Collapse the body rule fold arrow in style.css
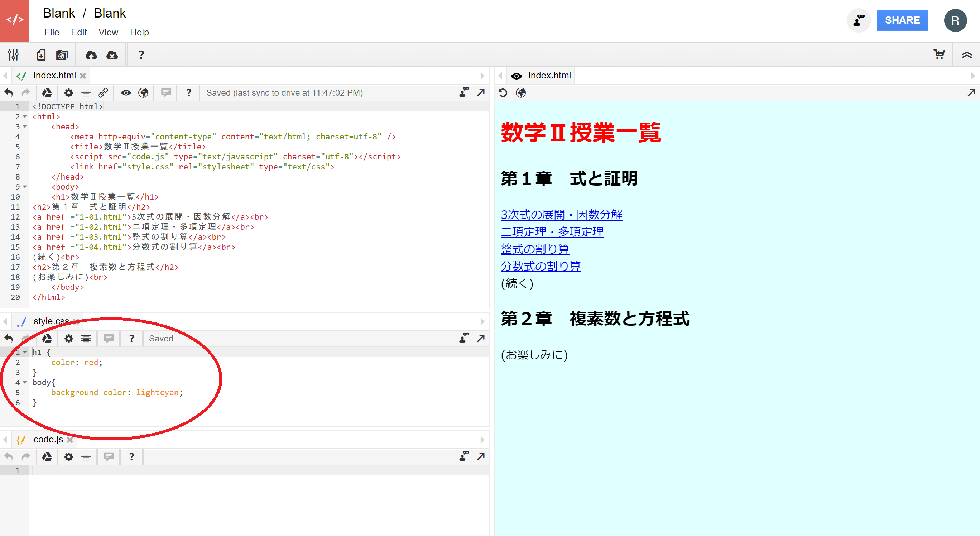Viewport: 980px width, 536px height. click(x=25, y=382)
